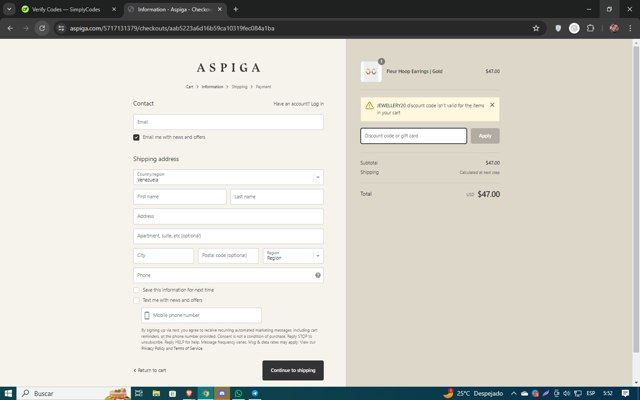Click the ASPIGA logo
The width and height of the screenshot is (640, 400).
[x=228, y=67]
